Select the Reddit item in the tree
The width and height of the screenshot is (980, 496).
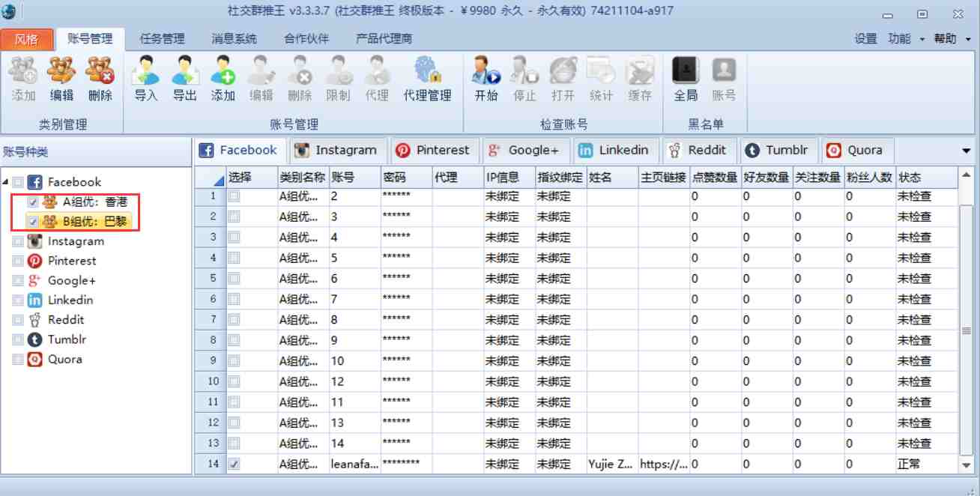click(x=66, y=320)
